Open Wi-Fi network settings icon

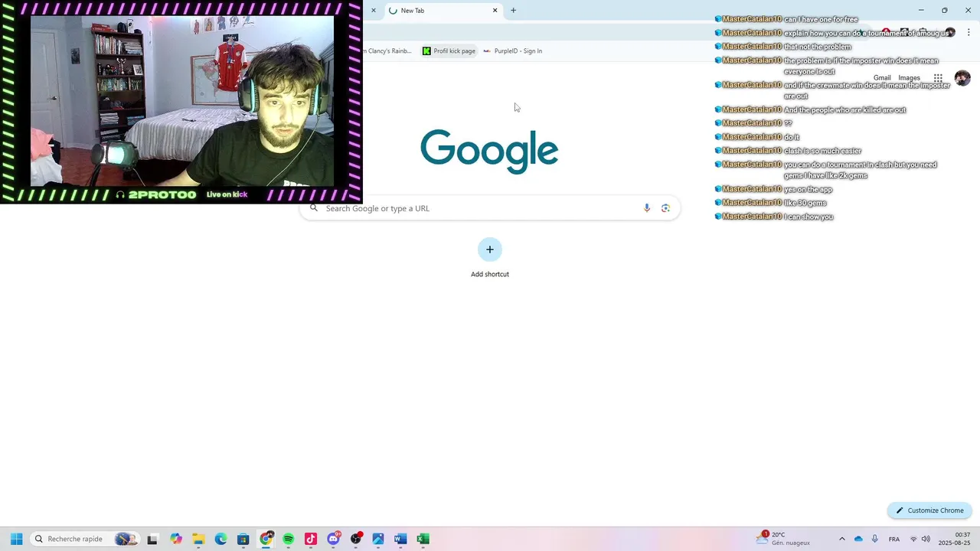[913, 539]
